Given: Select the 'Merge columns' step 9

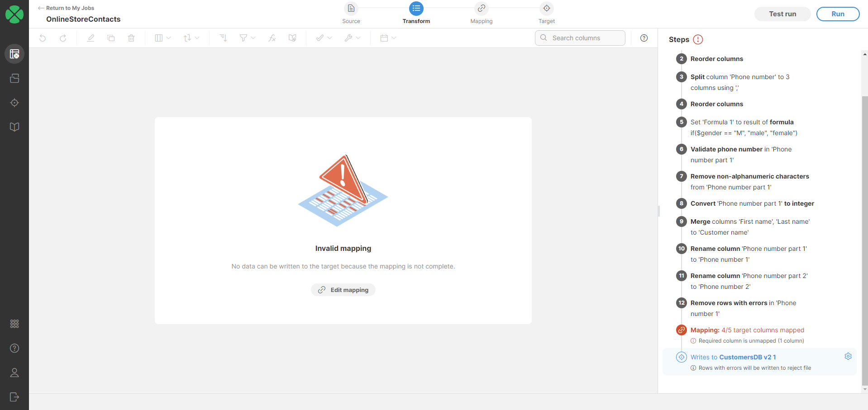Looking at the screenshot, I should pyautogui.click(x=749, y=227).
